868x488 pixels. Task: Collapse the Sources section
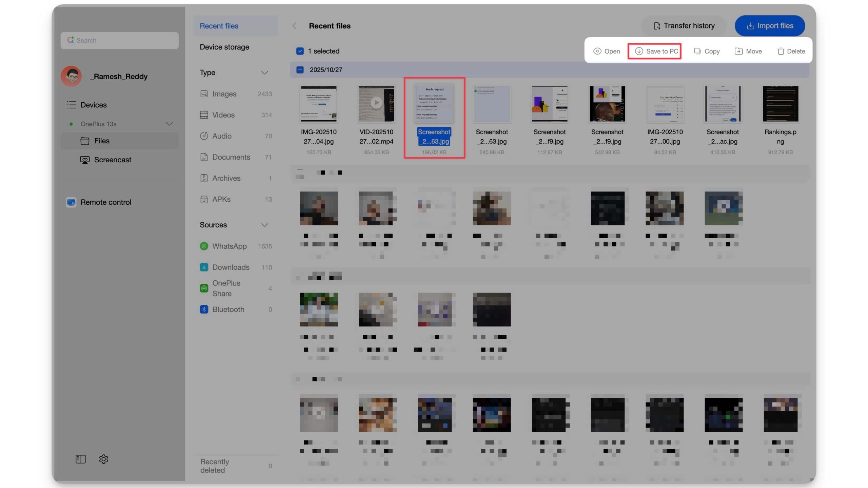click(265, 225)
